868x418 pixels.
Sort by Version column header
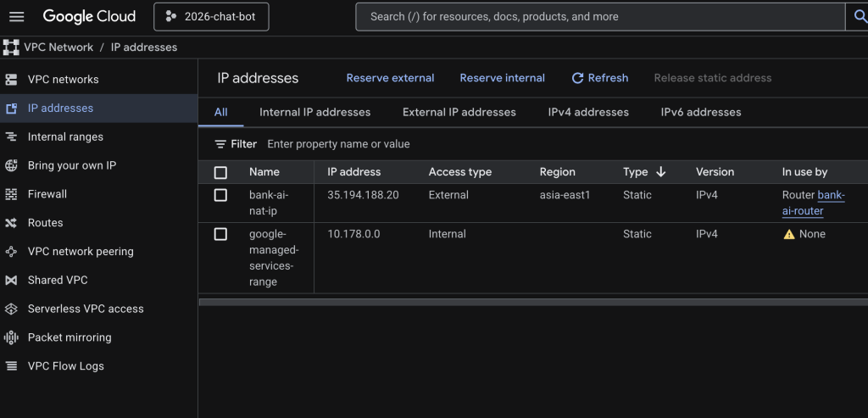point(715,172)
